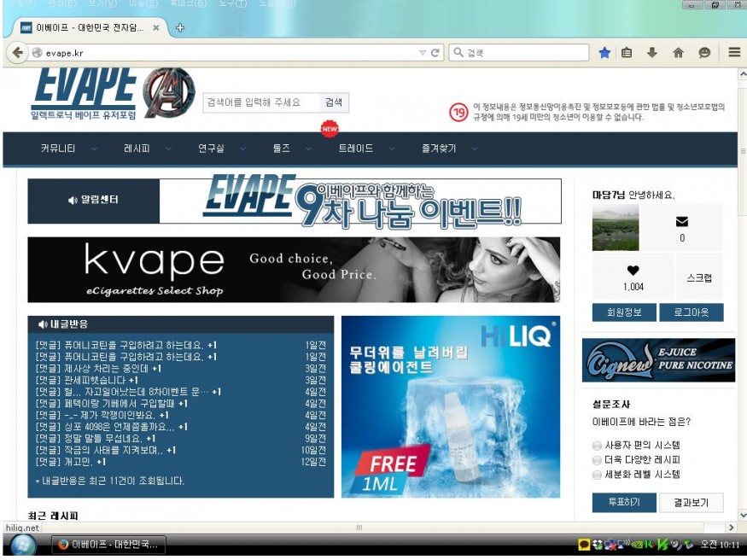Click the horizontal scrollbar right arrow
This screenshot has height=560, width=747.
tap(732, 528)
